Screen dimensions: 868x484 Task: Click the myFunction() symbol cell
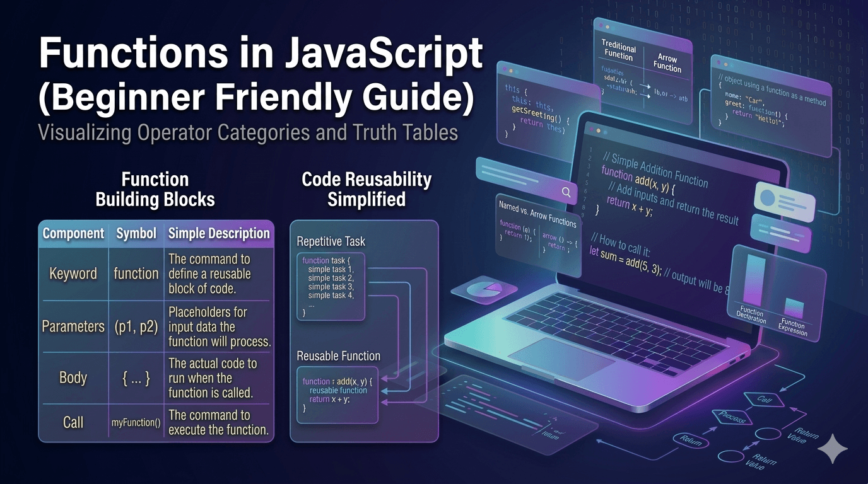[136, 423]
